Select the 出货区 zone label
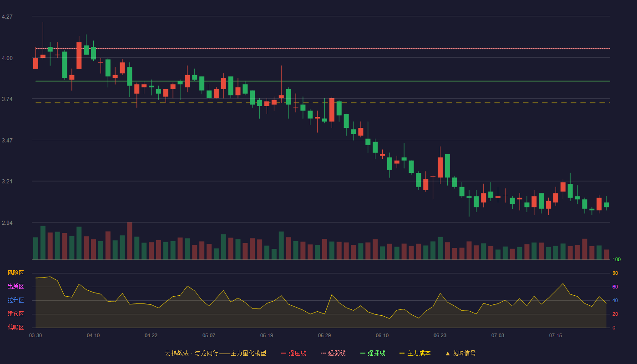This screenshot has height=364, width=637. (x=15, y=287)
